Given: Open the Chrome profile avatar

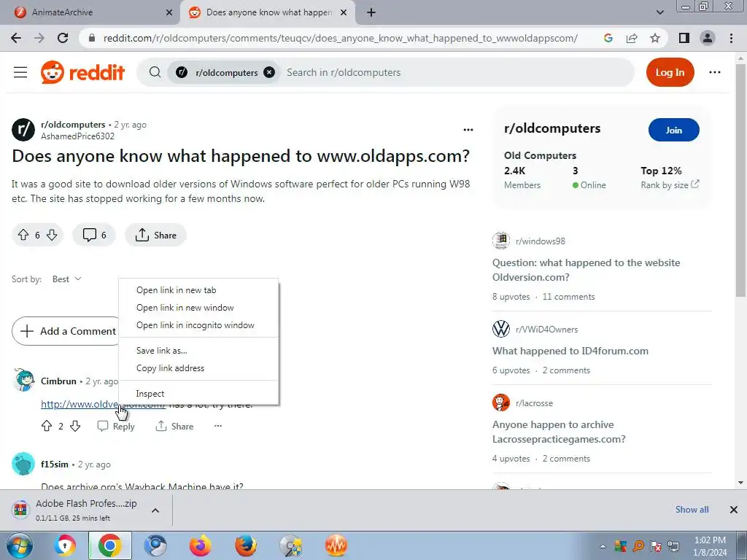Looking at the screenshot, I should tap(708, 38).
